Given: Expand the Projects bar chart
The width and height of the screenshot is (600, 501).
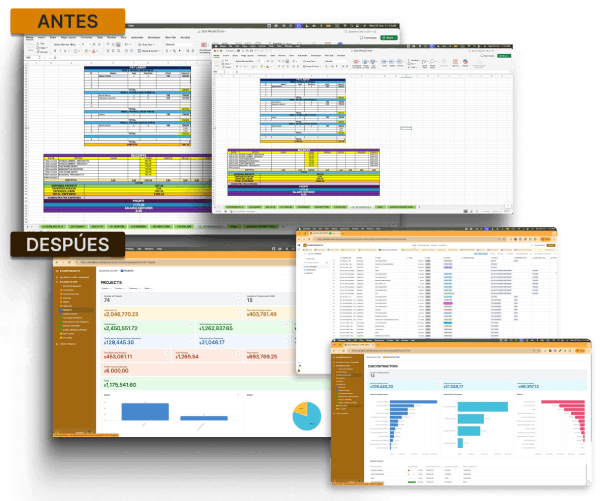Looking at the screenshot, I should point(238,395).
